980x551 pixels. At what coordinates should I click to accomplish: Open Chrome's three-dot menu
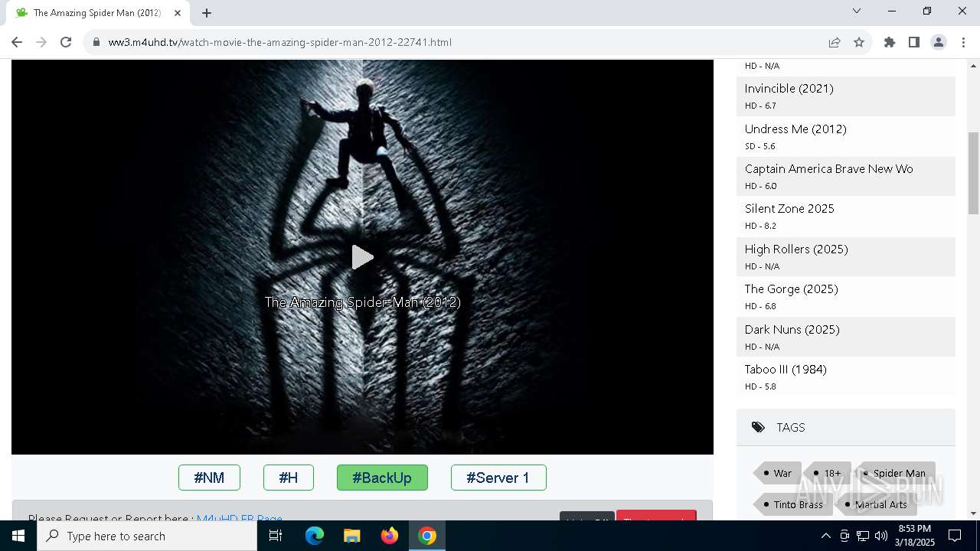tap(963, 42)
